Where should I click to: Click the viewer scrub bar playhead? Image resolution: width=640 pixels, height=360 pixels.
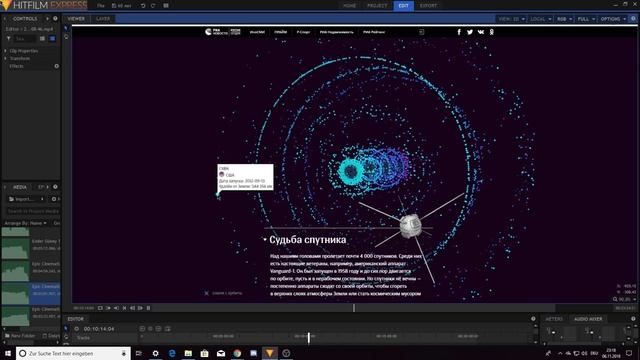point(353,308)
